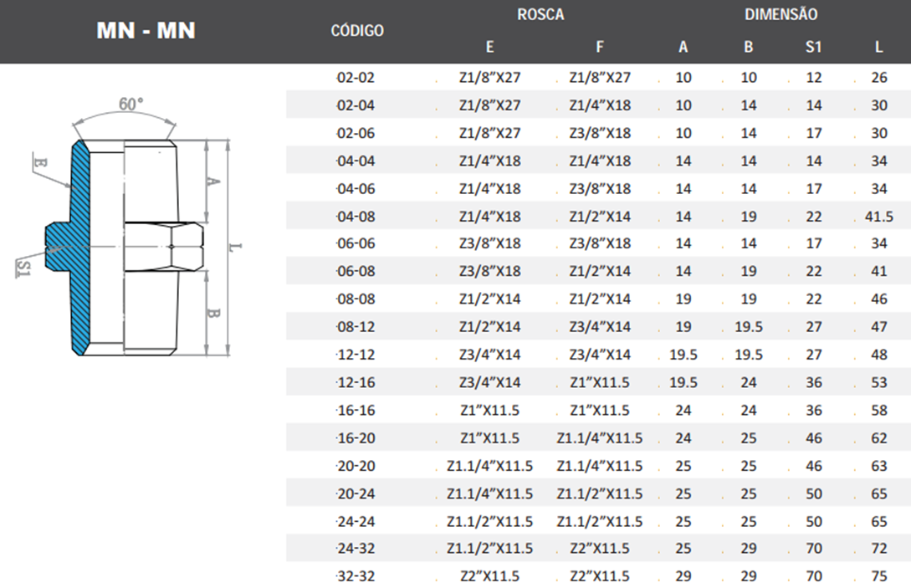Click the 12-16 code cell
Screen dimensions: 911x588
coord(356,382)
